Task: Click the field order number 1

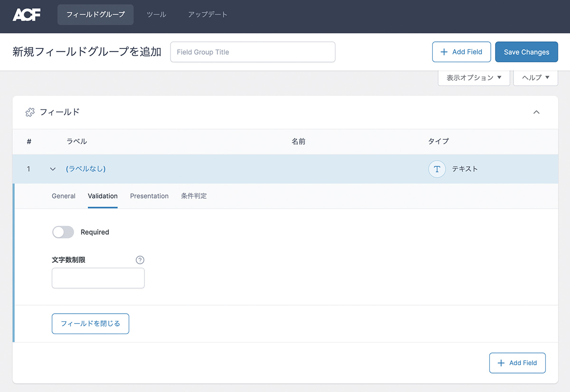Action: click(x=28, y=169)
